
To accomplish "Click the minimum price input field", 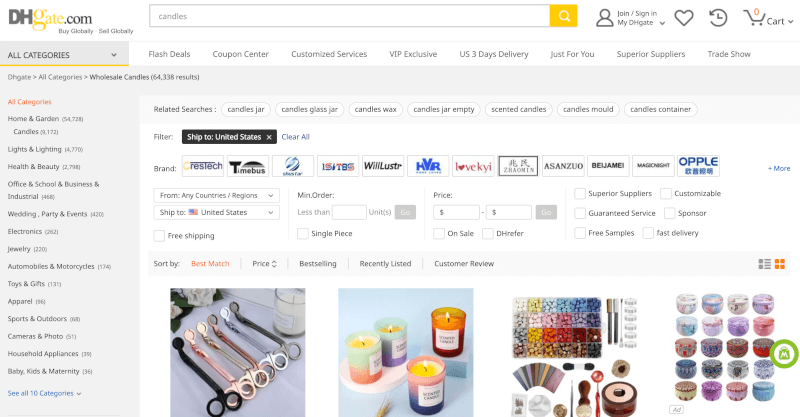I will pos(456,212).
